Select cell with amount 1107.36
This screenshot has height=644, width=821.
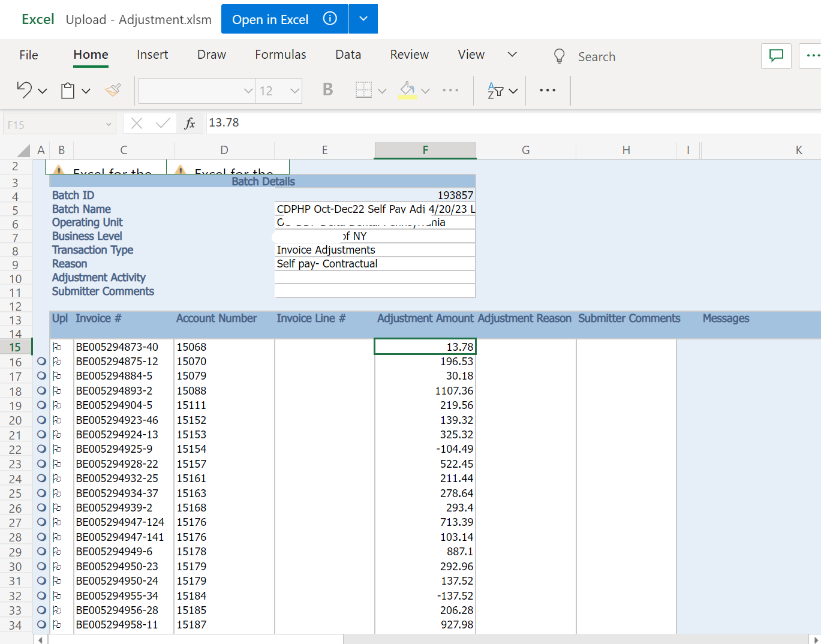coord(425,390)
